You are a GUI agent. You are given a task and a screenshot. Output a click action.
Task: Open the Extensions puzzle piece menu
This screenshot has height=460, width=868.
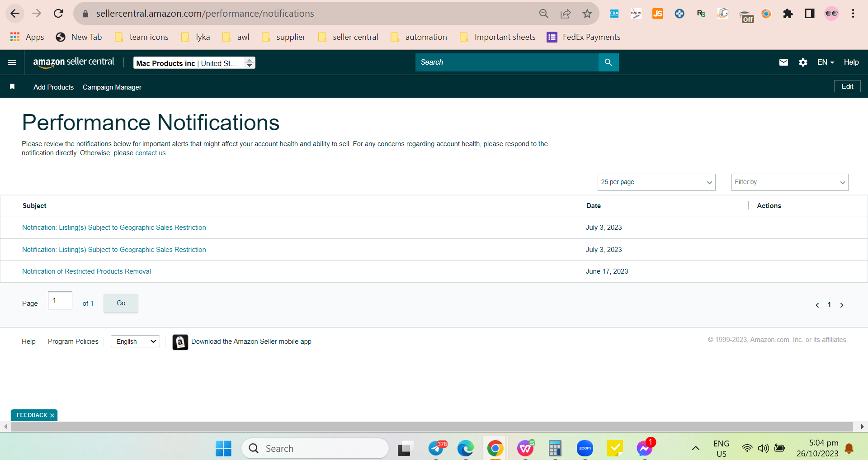[788, 14]
